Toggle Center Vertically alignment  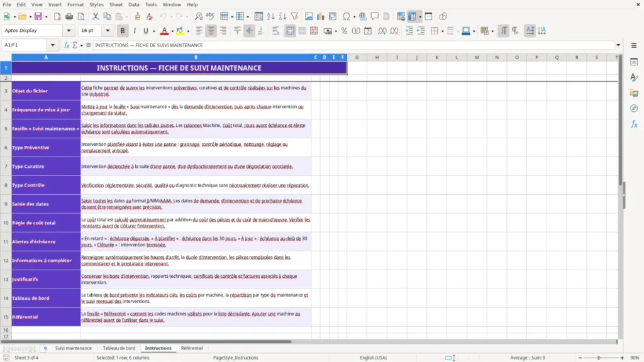(x=249, y=31)
